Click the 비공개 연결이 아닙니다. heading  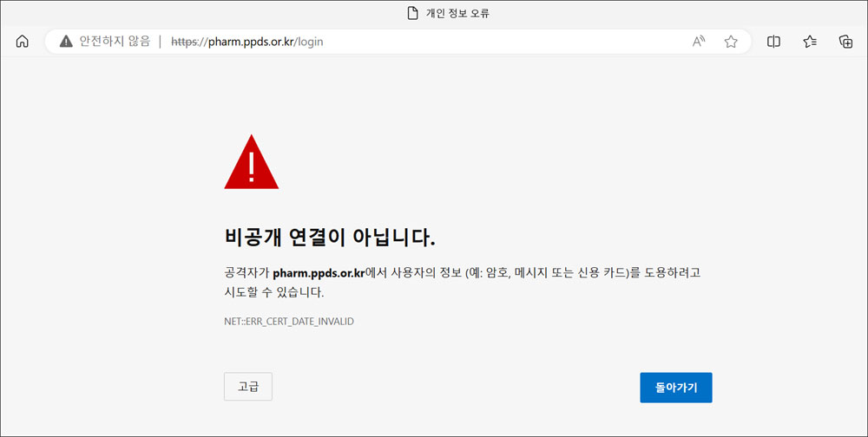point(330,238)
